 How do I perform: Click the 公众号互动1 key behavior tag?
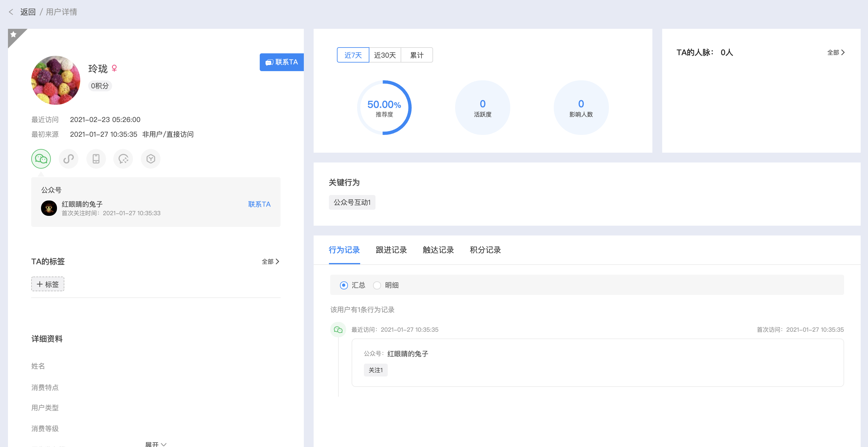352,202
